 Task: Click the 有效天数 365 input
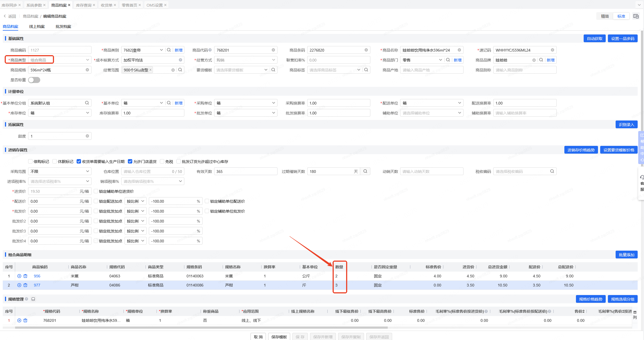246,171
